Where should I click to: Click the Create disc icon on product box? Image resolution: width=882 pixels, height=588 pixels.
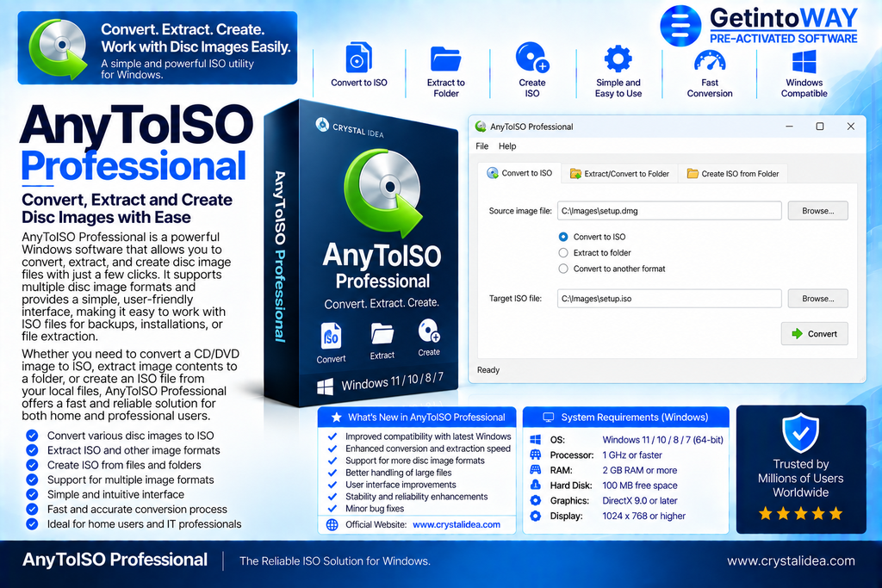pos(429,331)
